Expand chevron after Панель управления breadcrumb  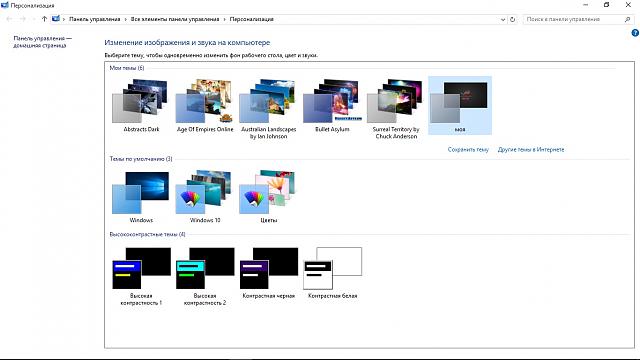125,19
